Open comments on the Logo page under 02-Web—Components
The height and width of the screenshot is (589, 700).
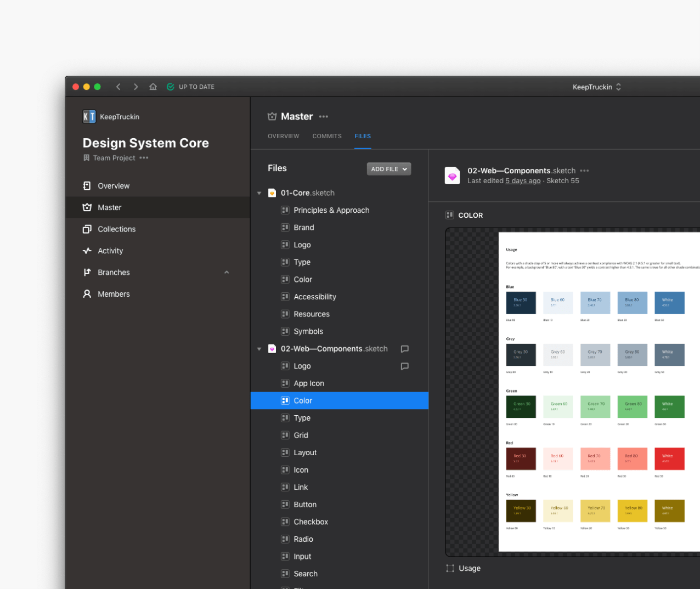(405, 366)
